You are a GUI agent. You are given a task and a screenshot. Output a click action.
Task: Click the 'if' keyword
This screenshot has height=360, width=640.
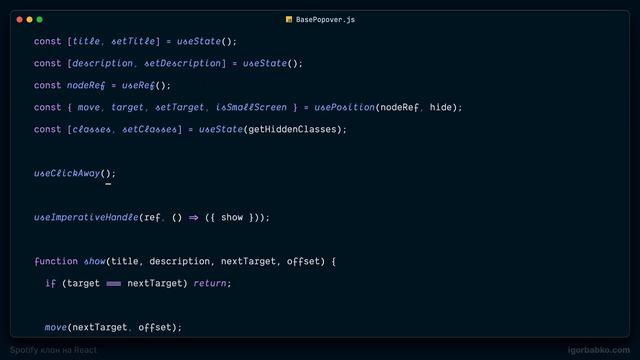pyautogui.click(x=50, y=283)
